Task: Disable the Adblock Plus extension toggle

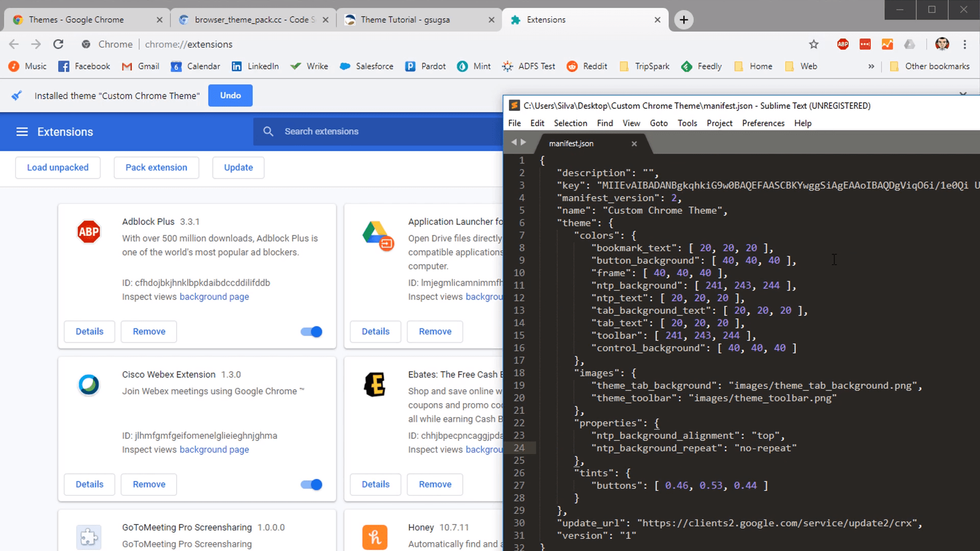Action: pyautogui.click(x=311, y=332)
